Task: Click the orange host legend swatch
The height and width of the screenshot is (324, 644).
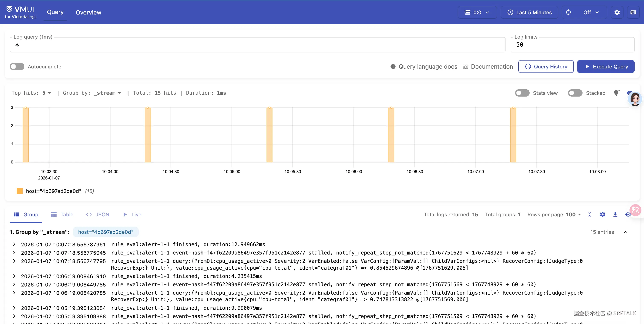Action: pyautogui.click(x=19, y=191)
